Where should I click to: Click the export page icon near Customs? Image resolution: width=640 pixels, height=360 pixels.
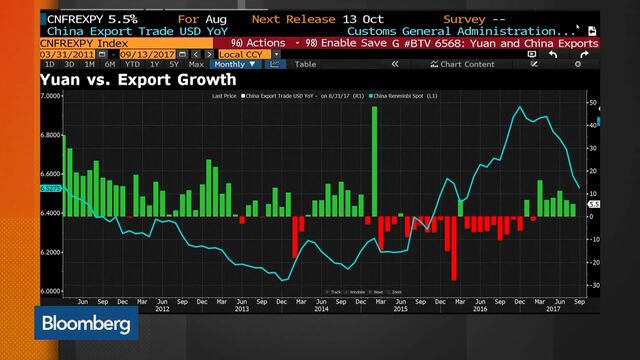(x=592, y=31)
